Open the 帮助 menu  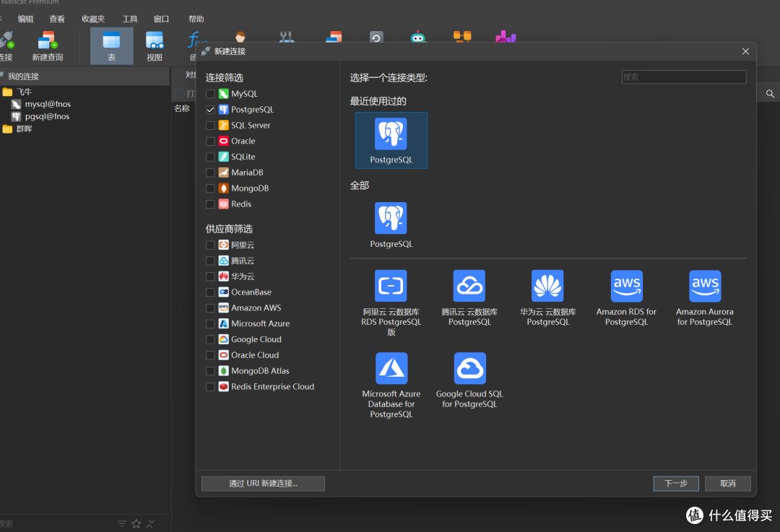(196, 19)
